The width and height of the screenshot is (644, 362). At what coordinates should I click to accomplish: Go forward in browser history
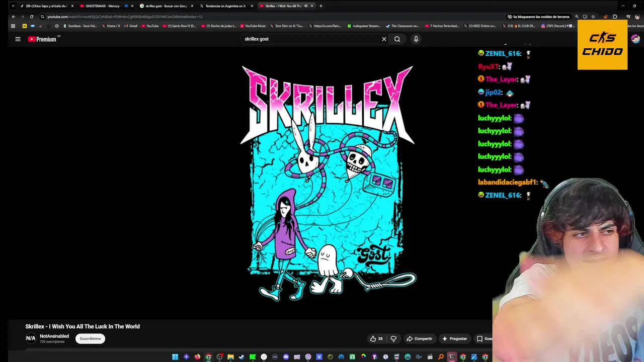click(22, 17)
